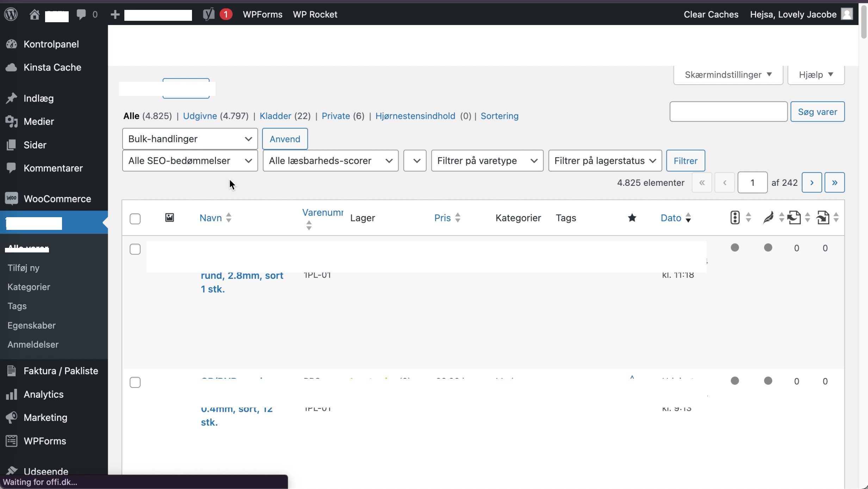Tick the select-all checkbox in table header
Image resolution: width=868 pixels, height=489 pixels.
(135, 219)
